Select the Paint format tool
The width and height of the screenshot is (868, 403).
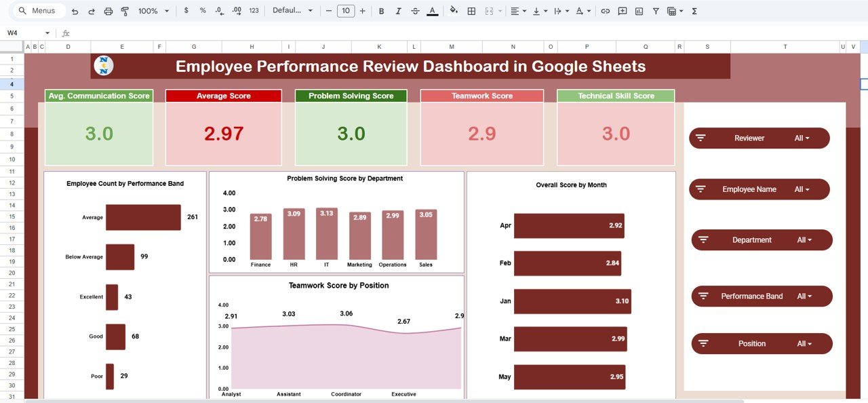(124, 11)
